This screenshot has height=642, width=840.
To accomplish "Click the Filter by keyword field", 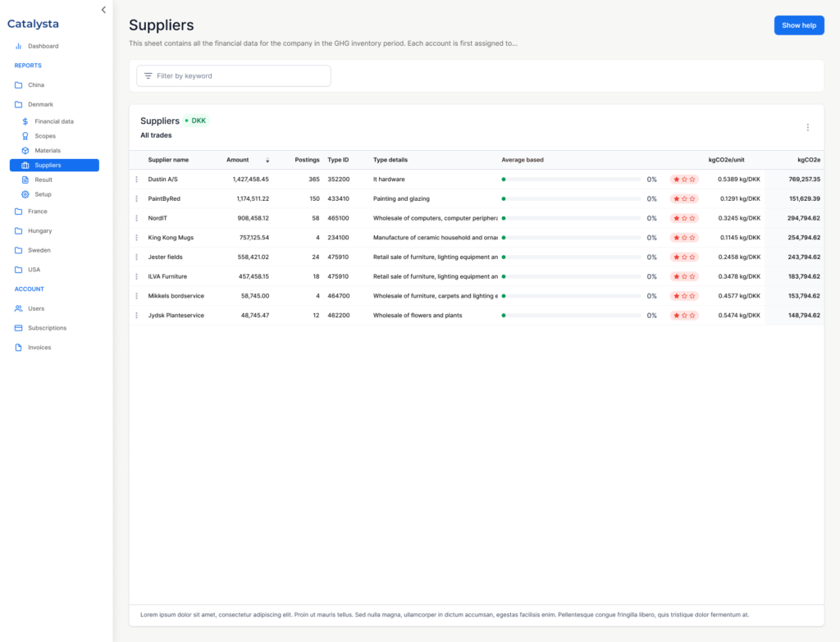I will point(234,75).
